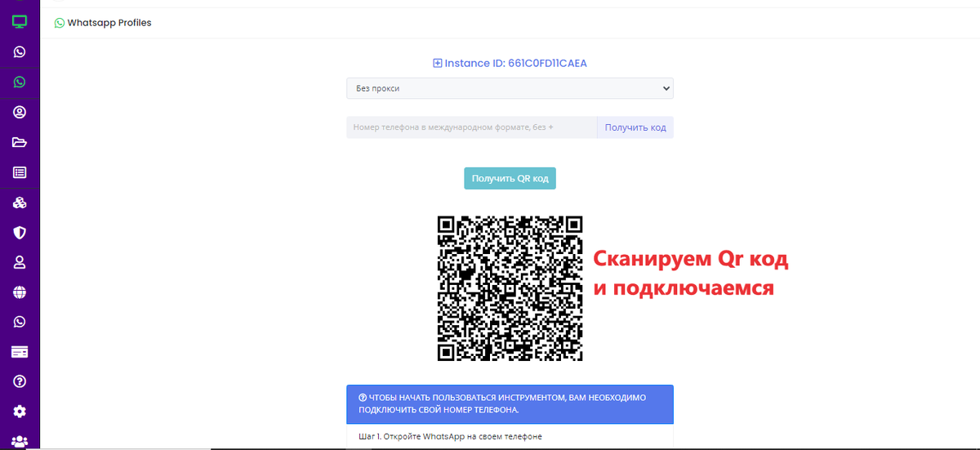
Task: Focus the phone number input field
Action: pos(471,127)
